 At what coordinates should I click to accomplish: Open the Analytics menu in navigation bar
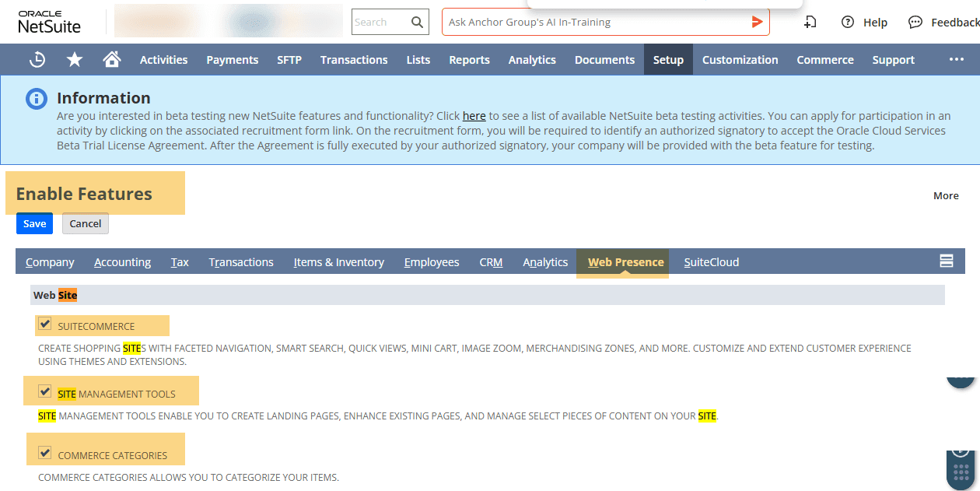[x=532, y=60]
